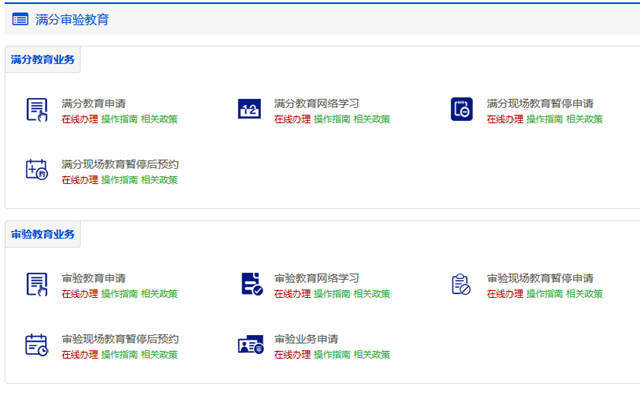The height and width of the screenshot is (398, 640).
Task: Open 操作指南 under 审验教育申请
Action: [119, 294]
